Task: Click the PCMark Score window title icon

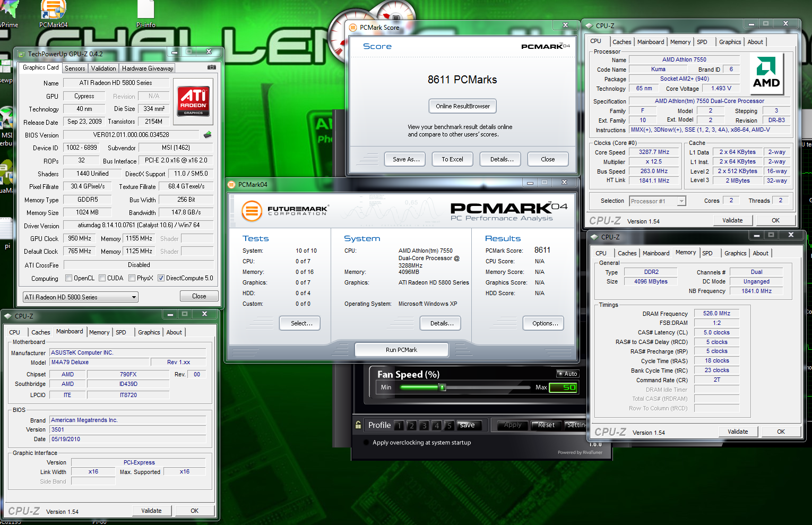Action: (x=353, y=28)
